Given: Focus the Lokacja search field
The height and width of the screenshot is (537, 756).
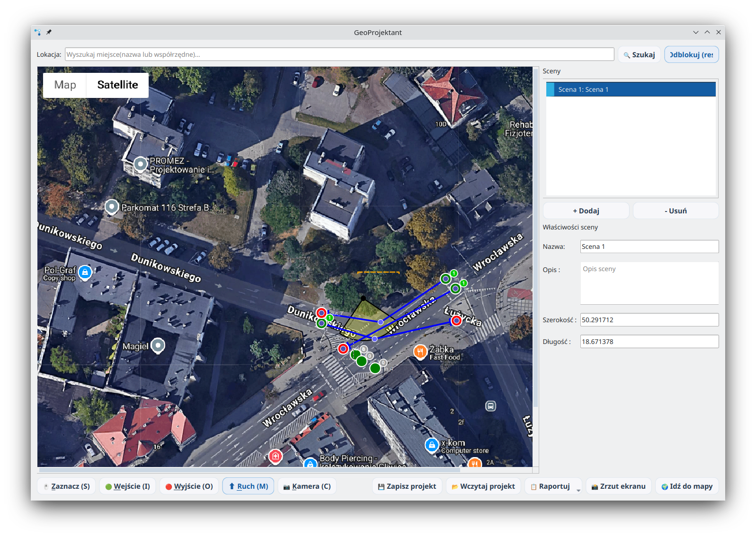Looking at the screenshot, I should (339, 54).
